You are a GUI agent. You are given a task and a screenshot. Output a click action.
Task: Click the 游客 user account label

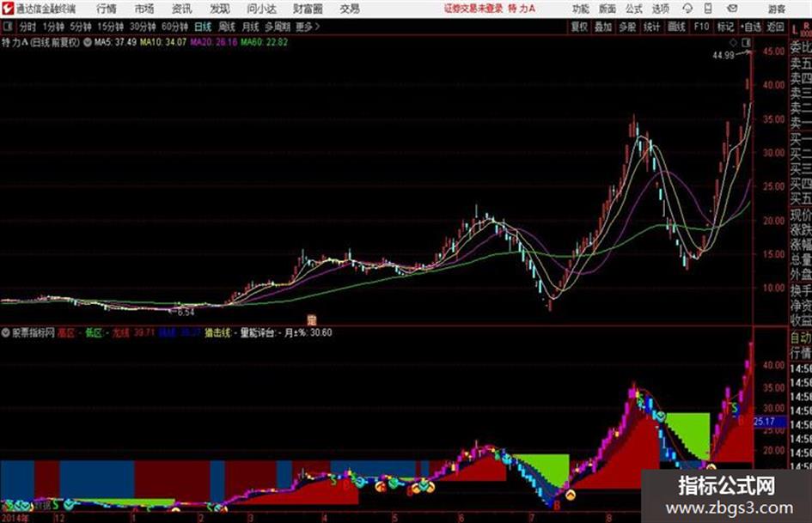[776, 9]
